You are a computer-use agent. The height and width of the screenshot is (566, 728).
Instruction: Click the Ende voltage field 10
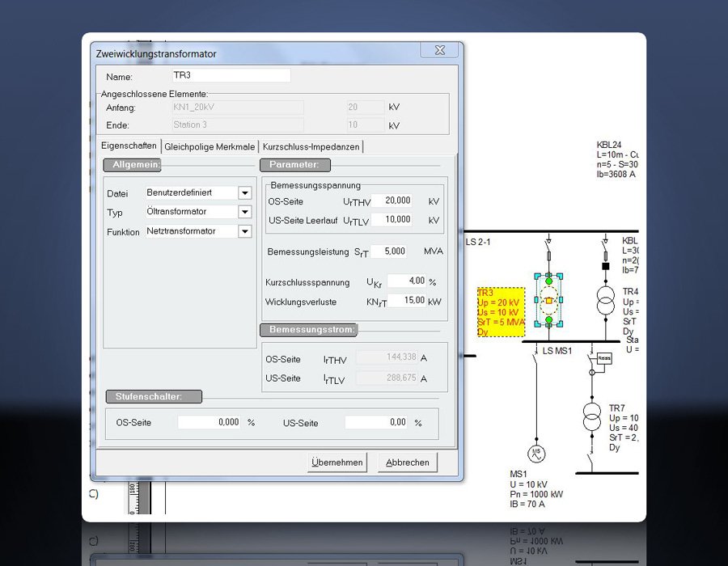(x=366, y=125)
